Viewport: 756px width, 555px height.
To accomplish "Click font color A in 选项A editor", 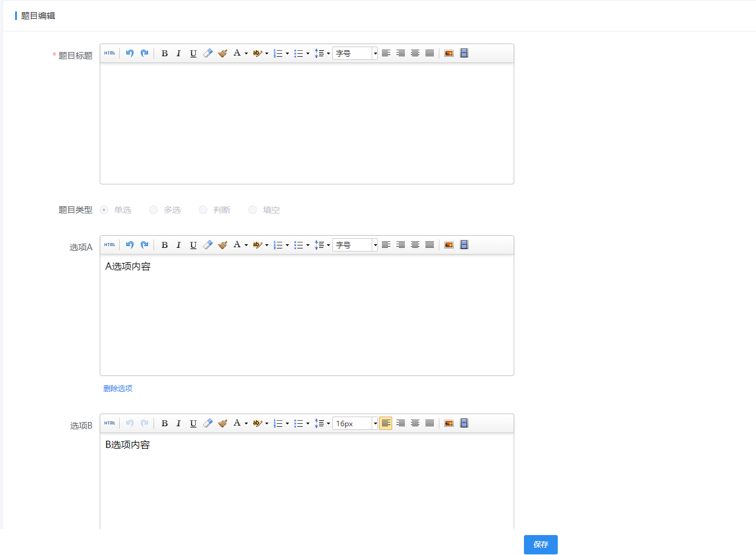I will 237,245.
